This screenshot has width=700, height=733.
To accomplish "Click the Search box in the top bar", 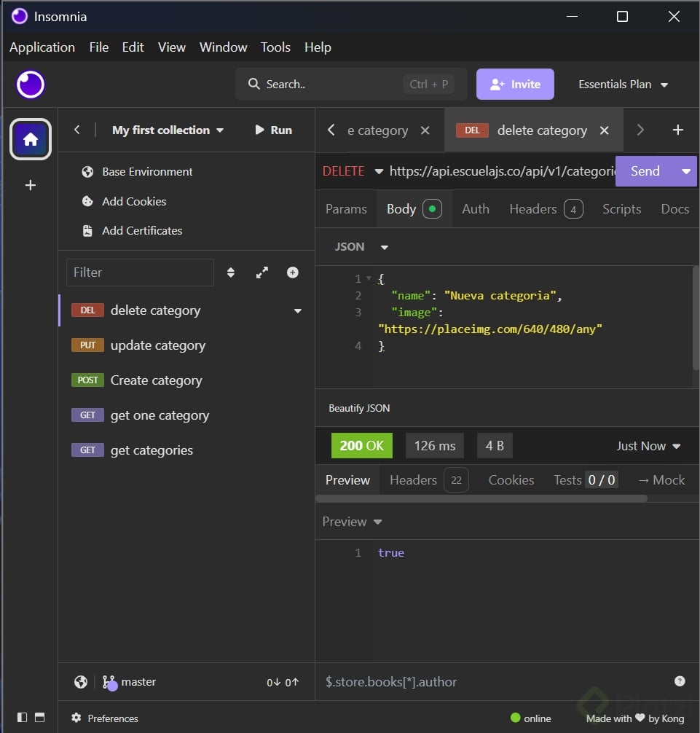I will coord(351,84).
